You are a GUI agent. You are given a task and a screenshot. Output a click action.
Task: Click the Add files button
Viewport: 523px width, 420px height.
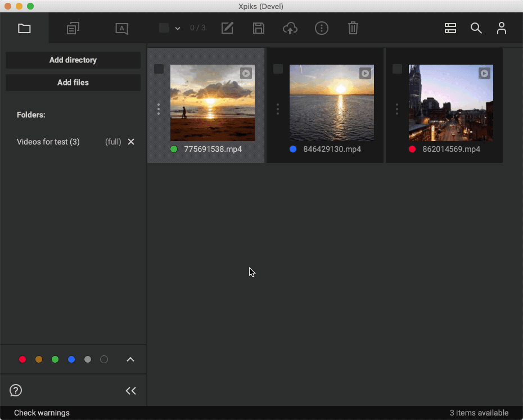73,83
